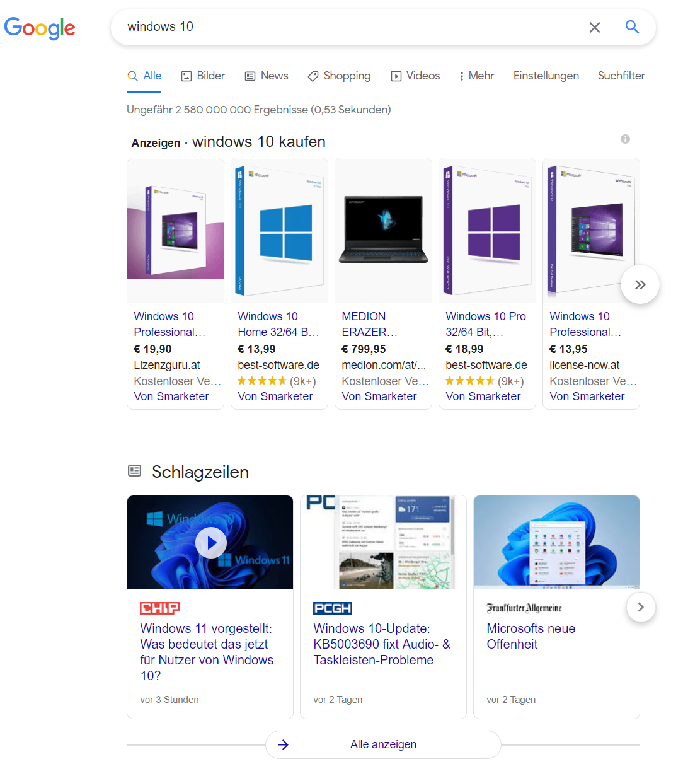Click the €799,95 price
This screenshot has width=700, height=764.
(x=364, y=349)
